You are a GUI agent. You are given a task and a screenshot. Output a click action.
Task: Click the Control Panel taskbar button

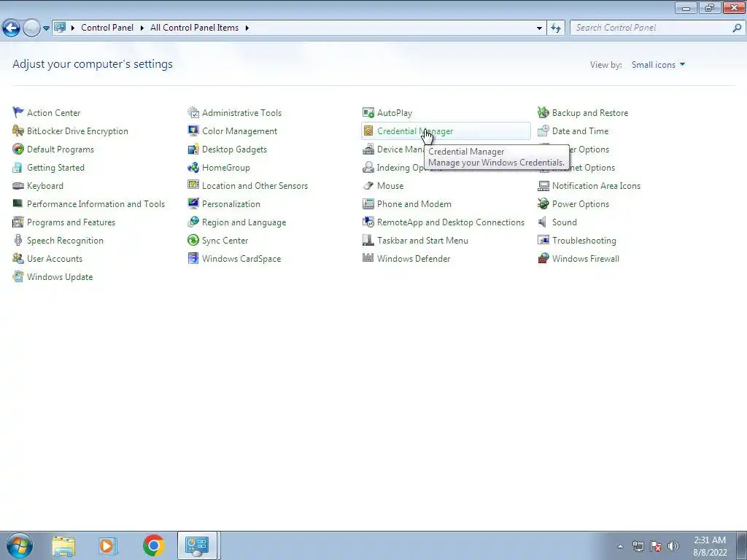[197, 545]
